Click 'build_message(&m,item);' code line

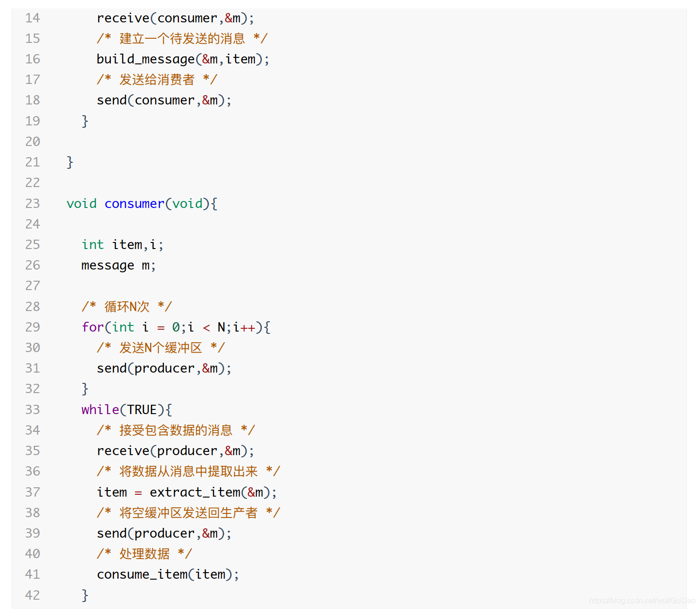tap(183, 59)
